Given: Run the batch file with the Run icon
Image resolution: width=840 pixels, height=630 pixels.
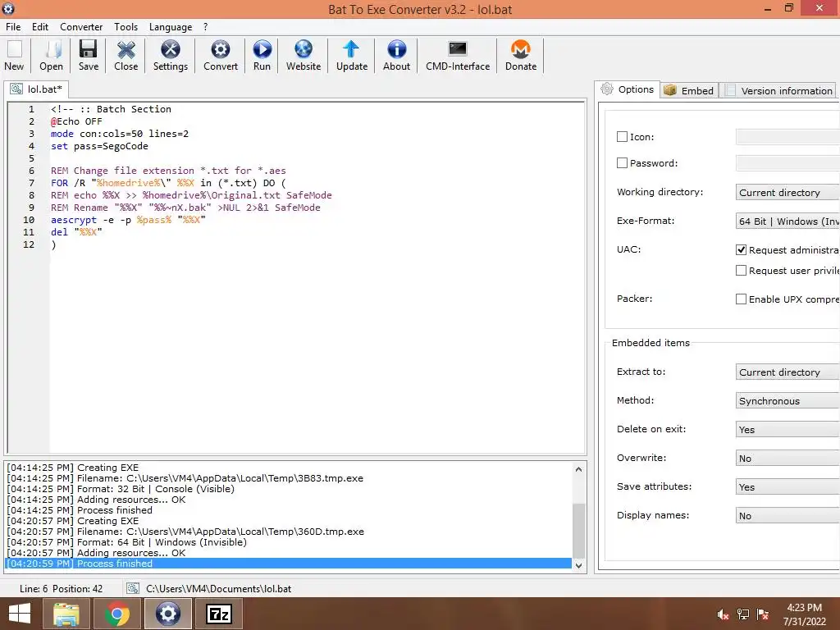Looking at the screenshot, I should (262, 50).
